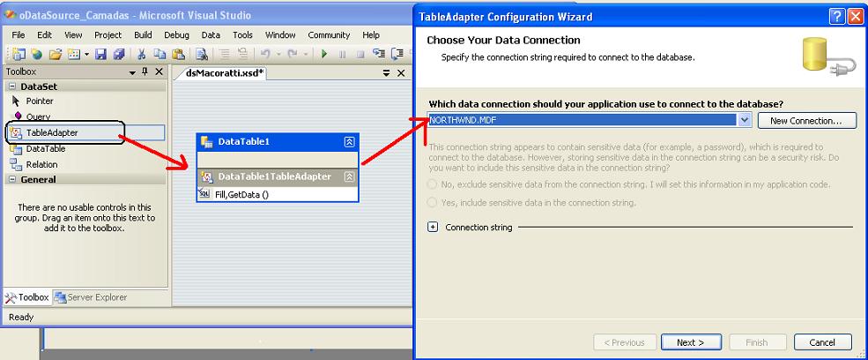Select the Fill,GetData () query row
This screenshot has width=868, height=360.
278,194
